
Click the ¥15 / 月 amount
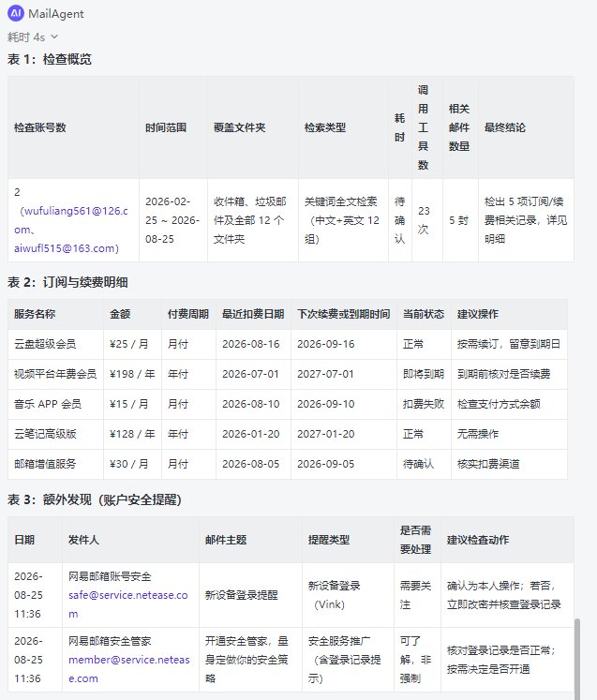pyautogui.click(x=129, y=404)
